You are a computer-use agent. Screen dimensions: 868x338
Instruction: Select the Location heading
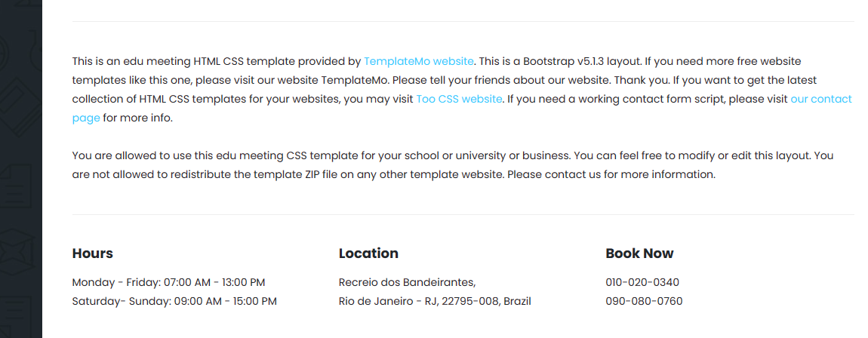point(368,253)
